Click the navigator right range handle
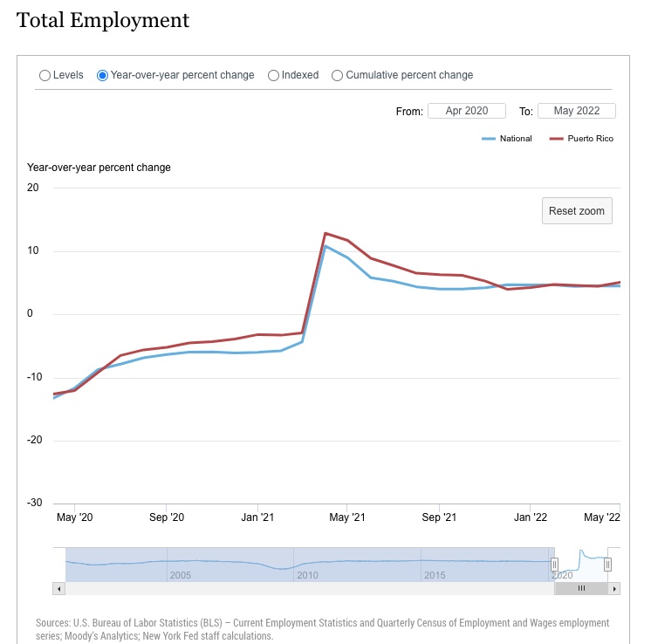The width and height of the screenshot is (651, 644). tap(607, 565)
